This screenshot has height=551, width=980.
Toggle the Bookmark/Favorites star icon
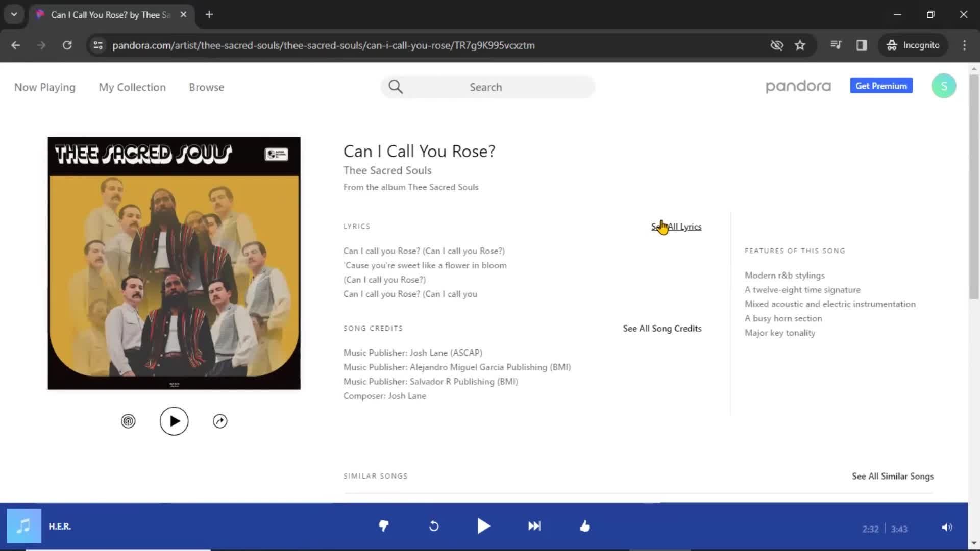(x=800, y=45)
